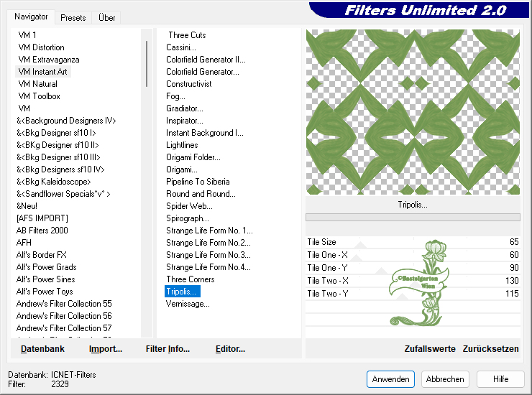Click the Tripolis preview image
Screen dimensions: 532x395
[413, 112]
